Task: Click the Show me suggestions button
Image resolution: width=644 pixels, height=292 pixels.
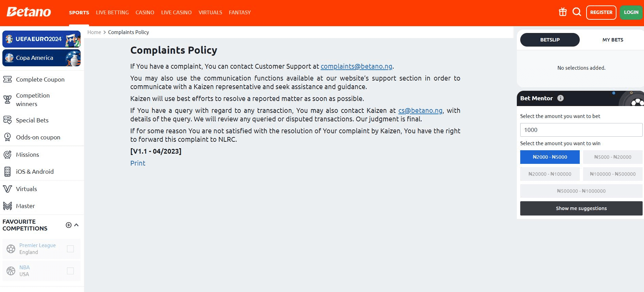Action: [x=581, y=208]
